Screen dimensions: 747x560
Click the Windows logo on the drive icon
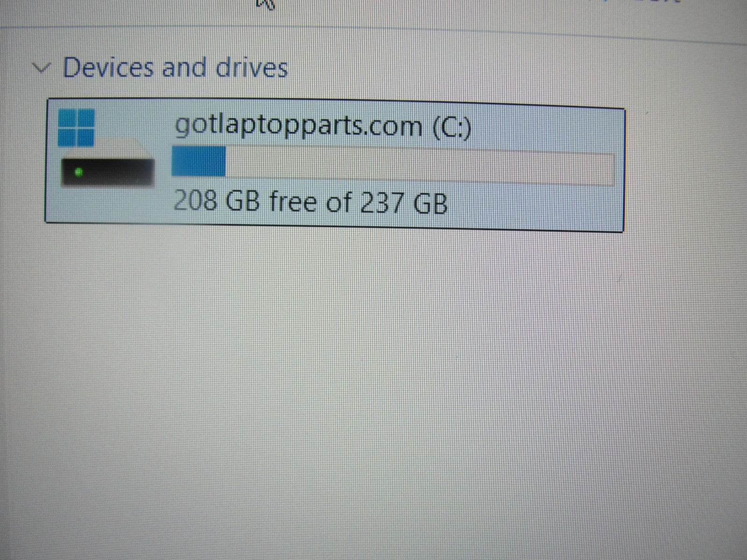point(76,127)
